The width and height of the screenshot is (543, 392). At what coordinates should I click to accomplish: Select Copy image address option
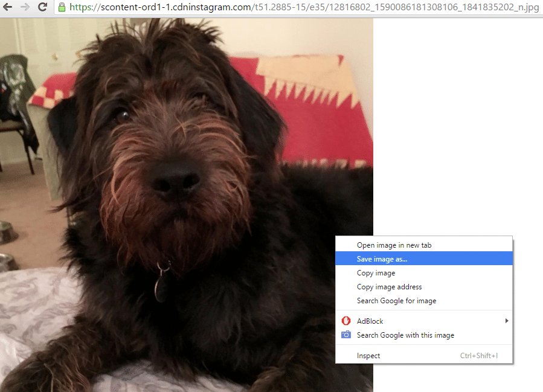[x=424, y=287]
